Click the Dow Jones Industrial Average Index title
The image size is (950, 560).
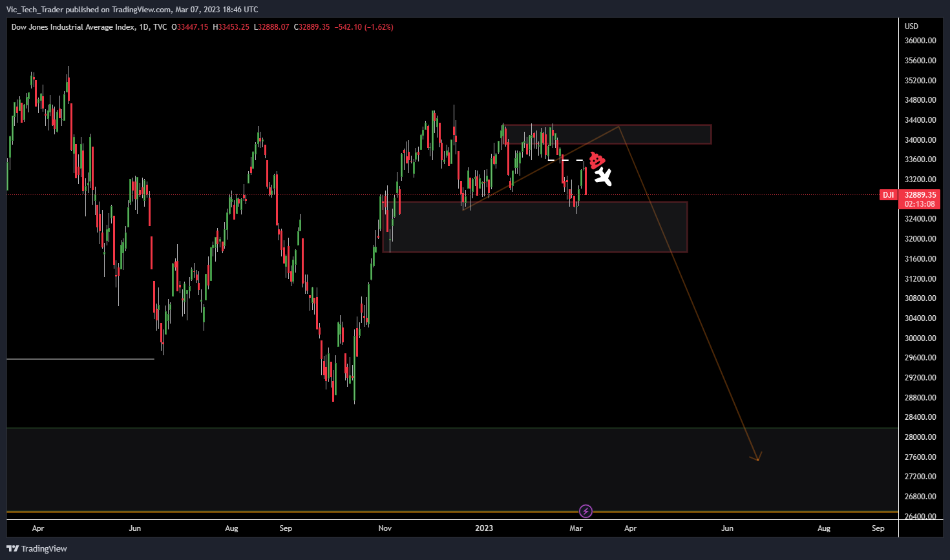(74, 27)
